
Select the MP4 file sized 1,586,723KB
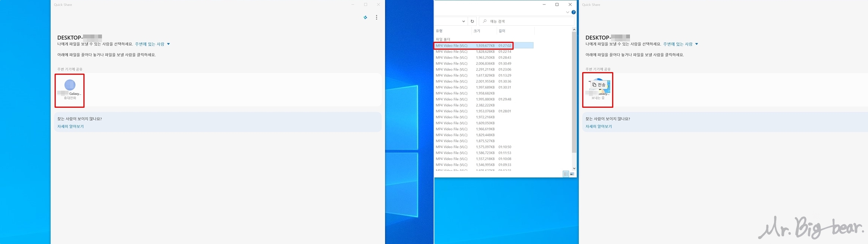tap(484, 153)
